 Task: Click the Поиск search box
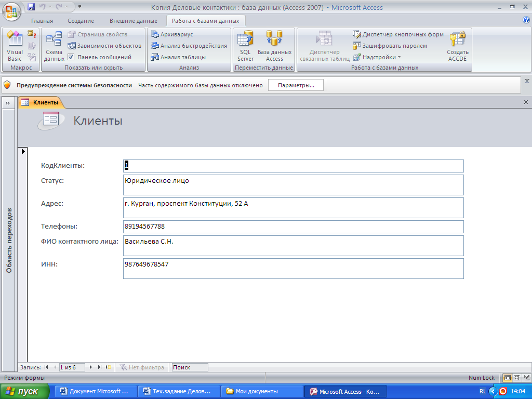point(190,367)
